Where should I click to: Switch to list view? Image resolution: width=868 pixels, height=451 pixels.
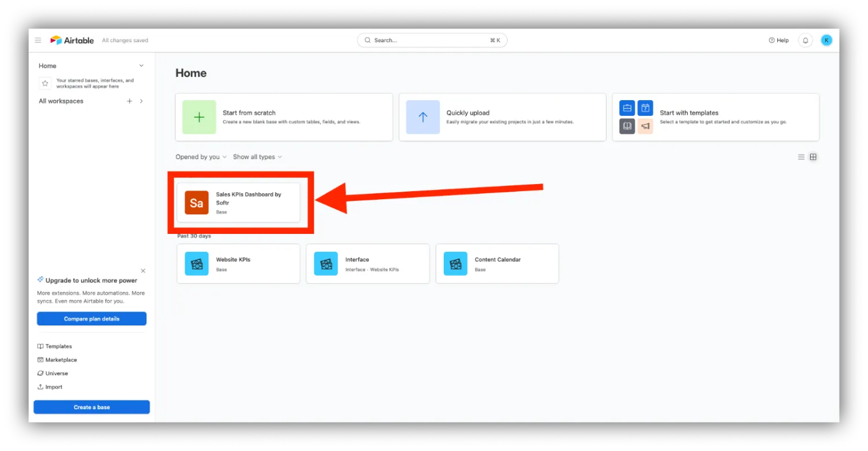pyautogui.click(x=801, y=157)
